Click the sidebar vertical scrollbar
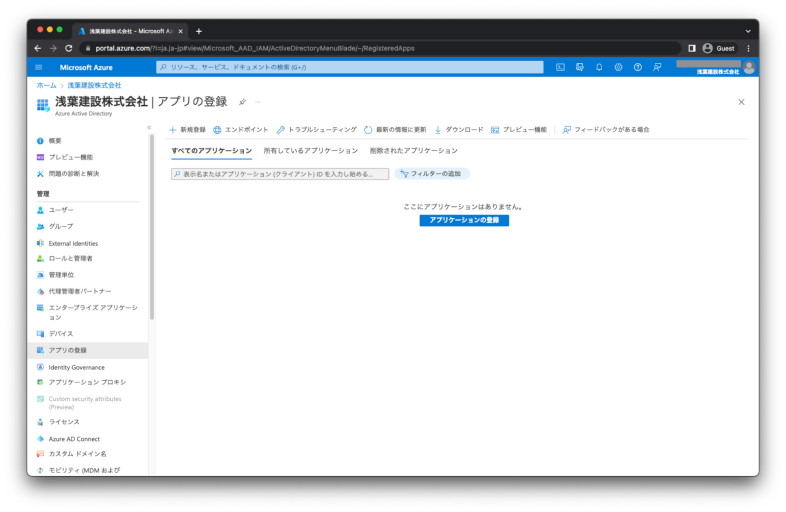Viewport: 786px width, 512px height. pyautogui.click(x=151, y=227)
